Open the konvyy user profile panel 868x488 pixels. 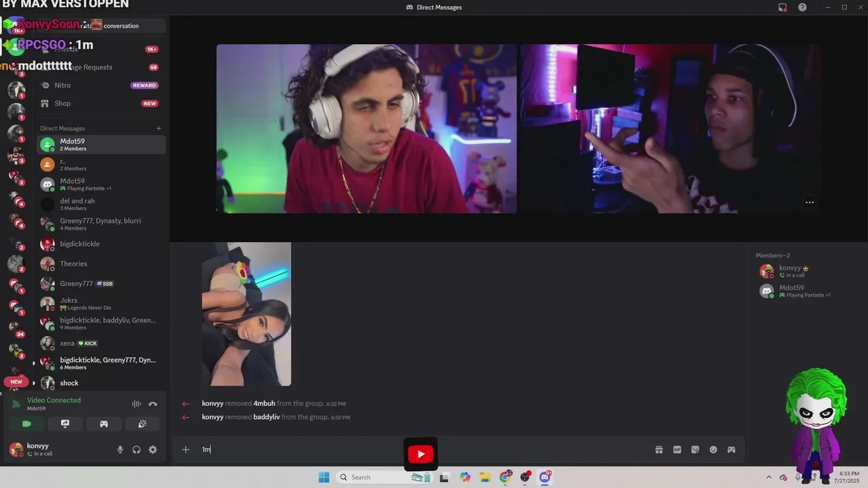click(x=58, y=449)
